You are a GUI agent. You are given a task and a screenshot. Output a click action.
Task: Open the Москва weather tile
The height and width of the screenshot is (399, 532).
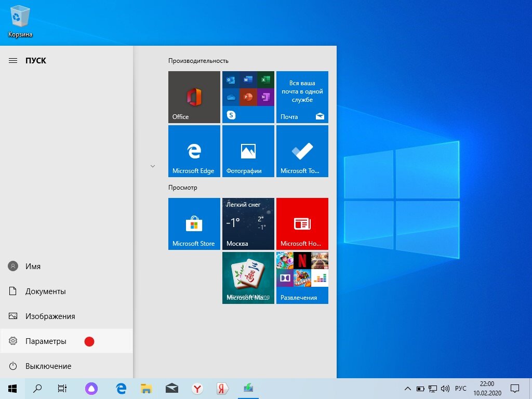click(x=248, y=224)
